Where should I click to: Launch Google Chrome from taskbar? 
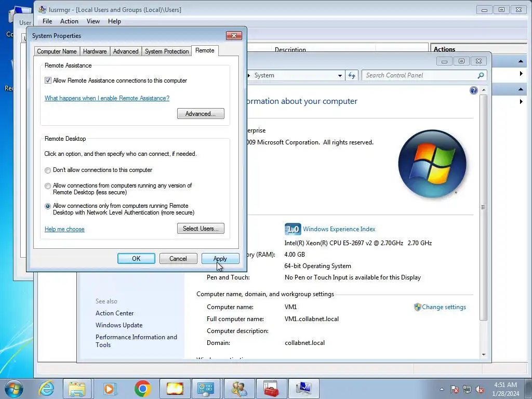click(142, 389)
